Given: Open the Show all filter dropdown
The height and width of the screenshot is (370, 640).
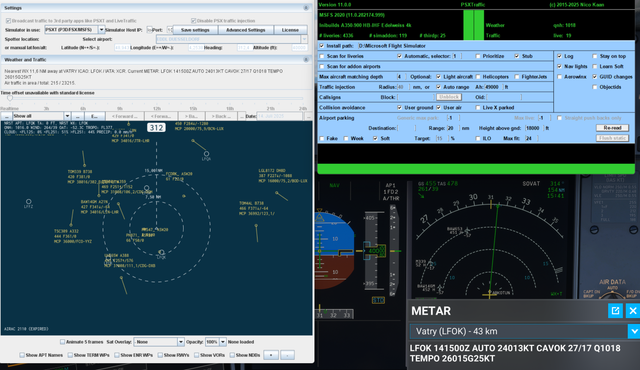Looking at the screenshot, I should click(x=67, y=116).
